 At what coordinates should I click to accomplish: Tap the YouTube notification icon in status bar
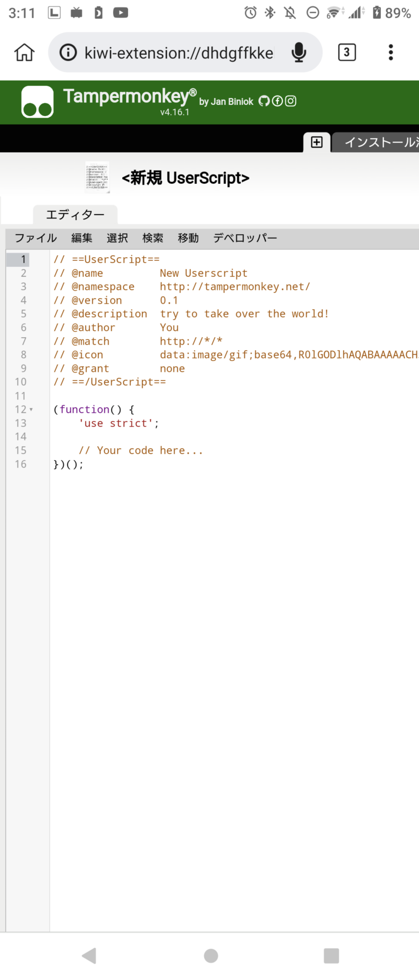120,13
